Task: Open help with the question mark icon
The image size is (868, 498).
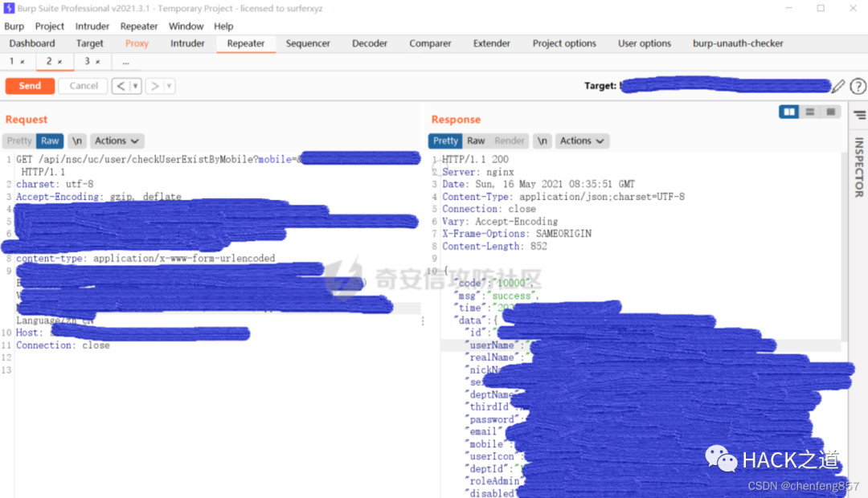Action: pyautogui.click(x=858, y=86)
